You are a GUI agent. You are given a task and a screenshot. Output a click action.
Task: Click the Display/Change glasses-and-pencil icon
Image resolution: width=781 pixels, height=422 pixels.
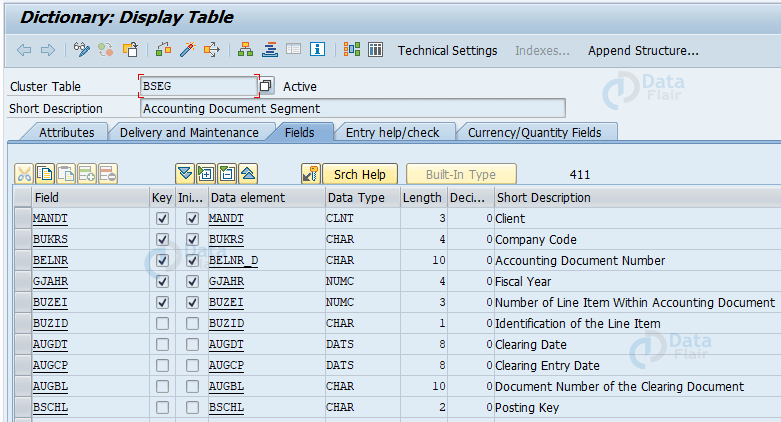point(82,50)
